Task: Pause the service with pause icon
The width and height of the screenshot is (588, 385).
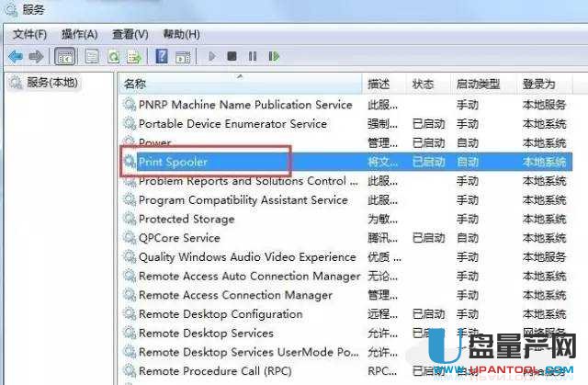Action: point(253,56)
